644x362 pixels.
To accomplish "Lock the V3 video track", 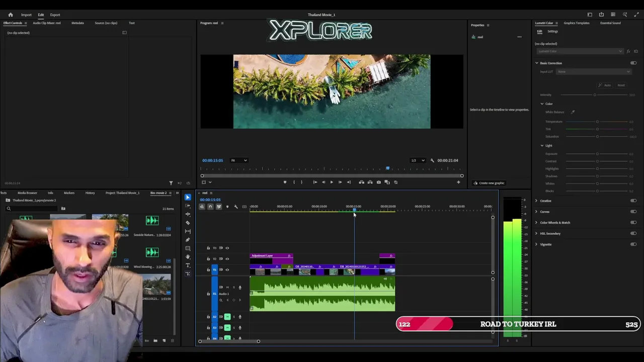I will tap(208, 248).
